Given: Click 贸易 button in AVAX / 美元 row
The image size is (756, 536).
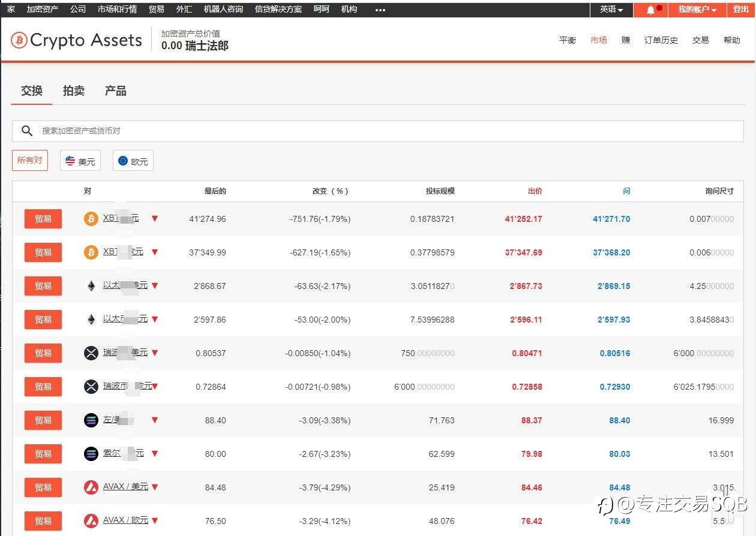Looking at the screenshot, I should pos(43,487).
